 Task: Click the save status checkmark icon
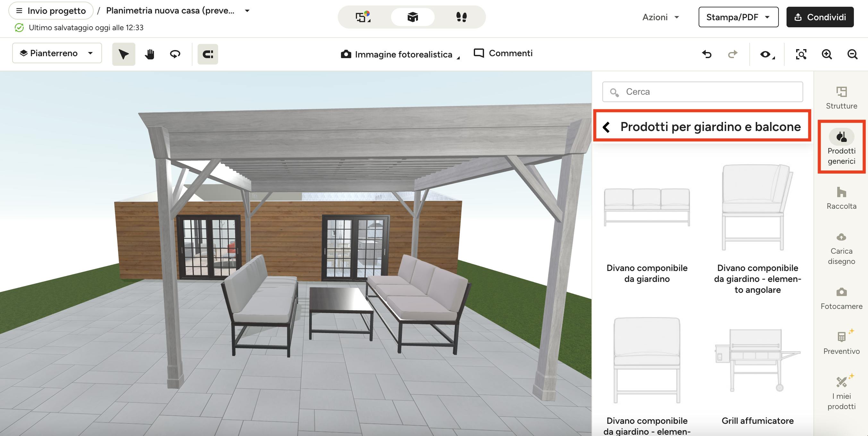[19, 28]
